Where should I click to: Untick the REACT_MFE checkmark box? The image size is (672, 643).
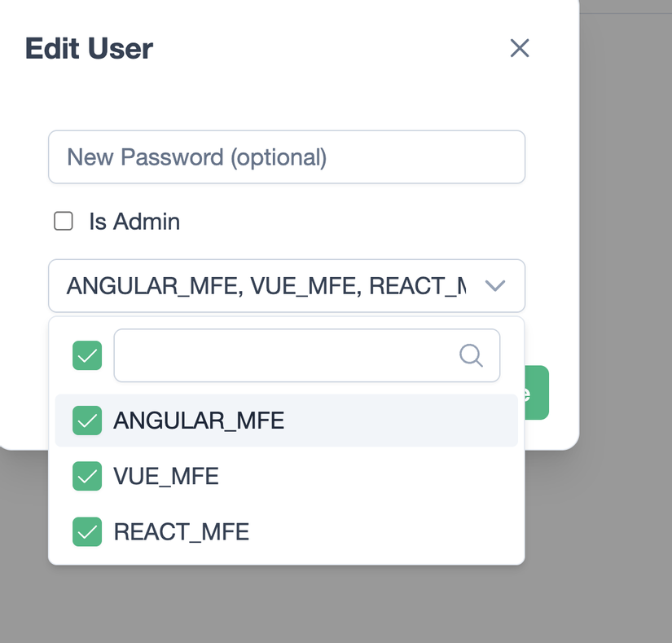click(87, 531)
